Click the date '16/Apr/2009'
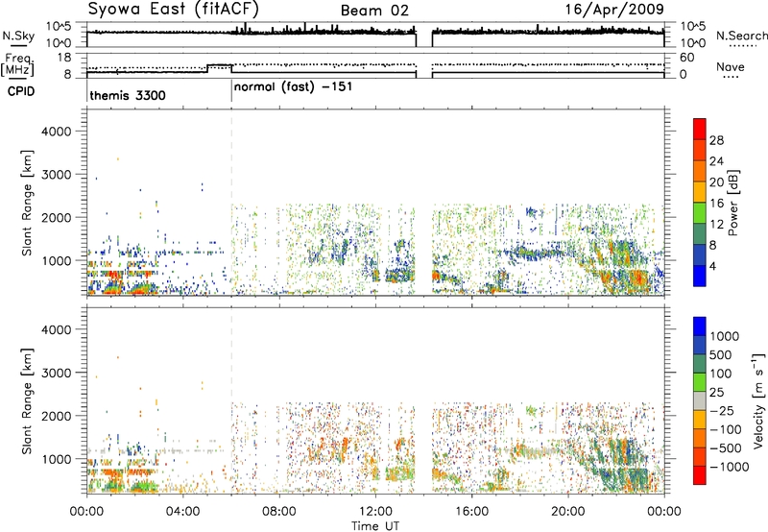This screenshot has width=768, height=532. [x=614, y=10]
